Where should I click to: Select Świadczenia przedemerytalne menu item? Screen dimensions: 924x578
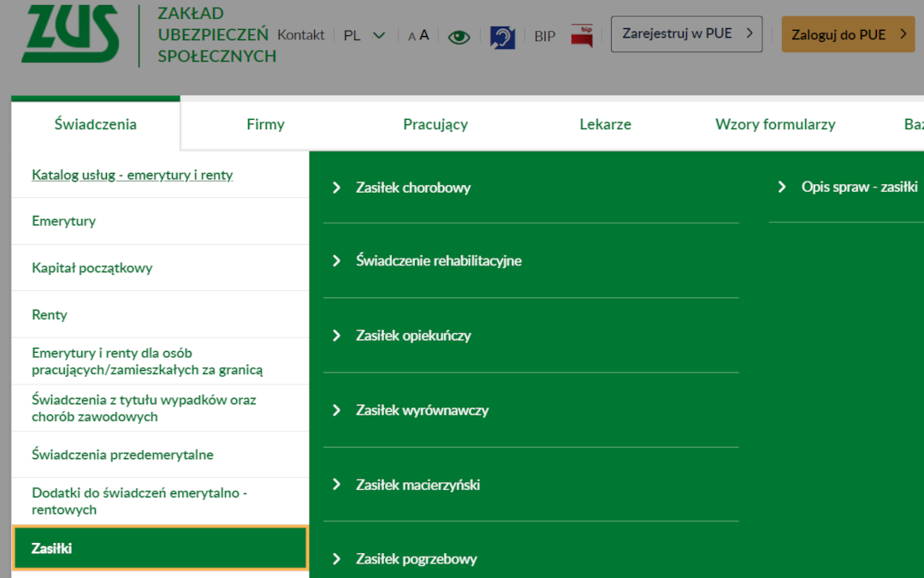pos(160,454)
